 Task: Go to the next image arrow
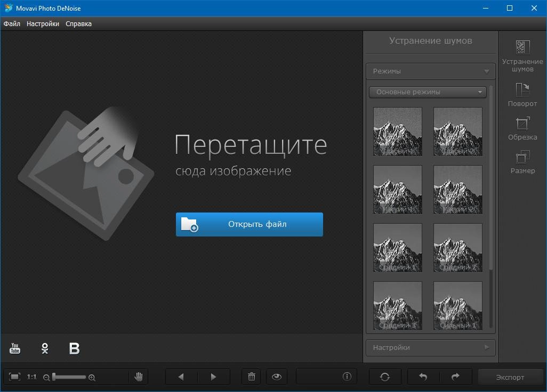(213, 377)
